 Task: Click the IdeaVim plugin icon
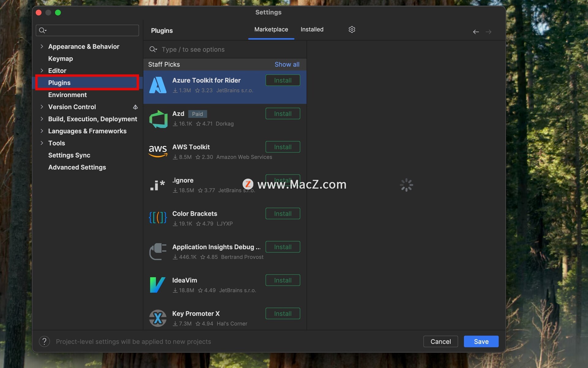(x=157, y=285)
